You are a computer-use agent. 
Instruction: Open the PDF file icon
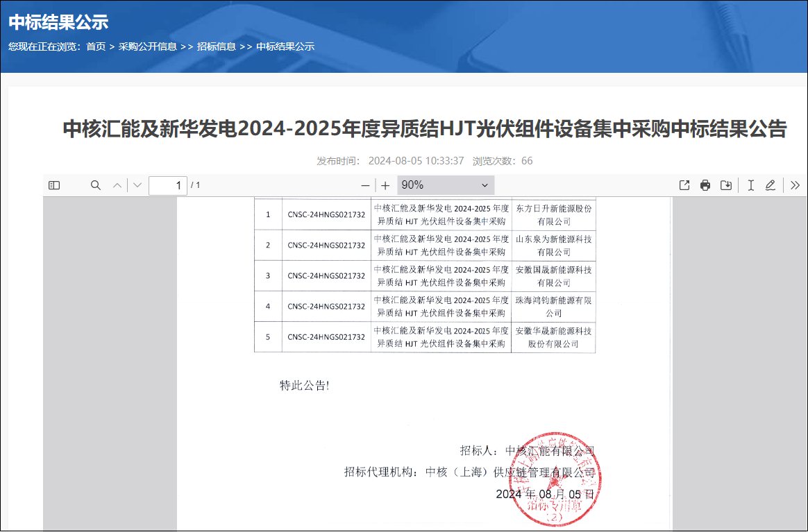tap(684, 185)
